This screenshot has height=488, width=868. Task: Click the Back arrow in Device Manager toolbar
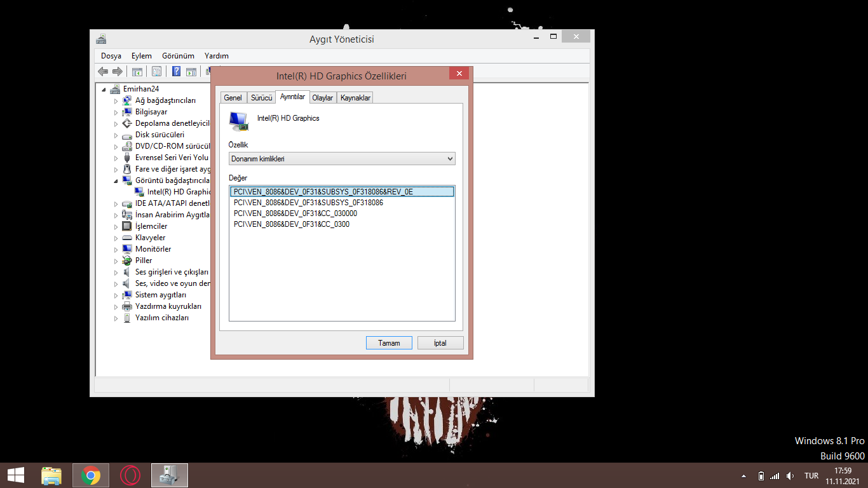click(x=103, y=71)
